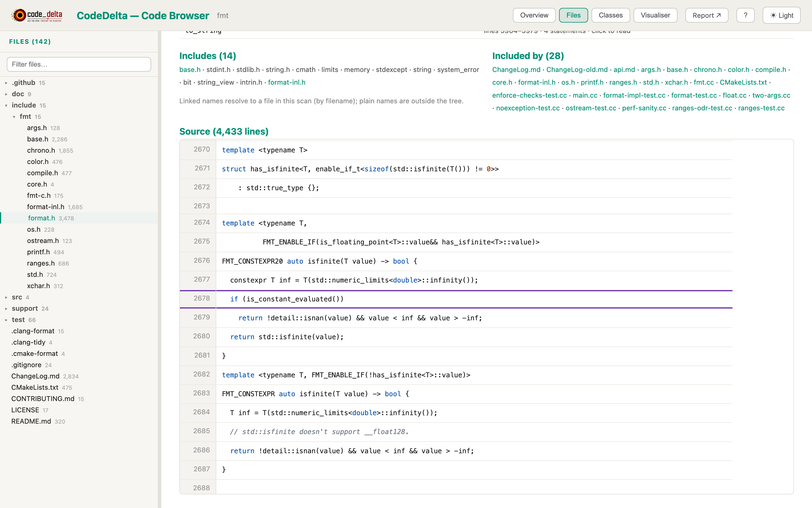Focus the Filter files input

[x=79, y=64]
